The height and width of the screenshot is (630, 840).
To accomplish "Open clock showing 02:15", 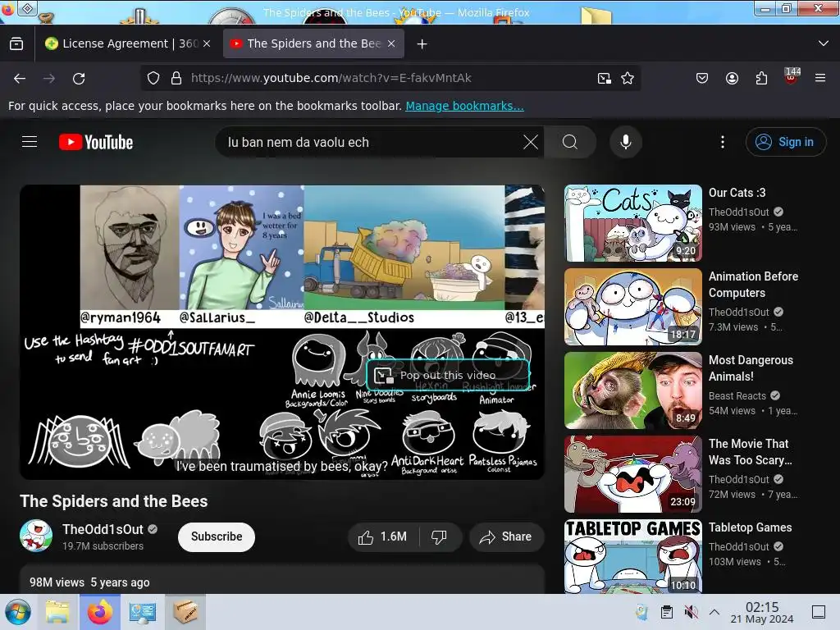I will click(762, 612).
